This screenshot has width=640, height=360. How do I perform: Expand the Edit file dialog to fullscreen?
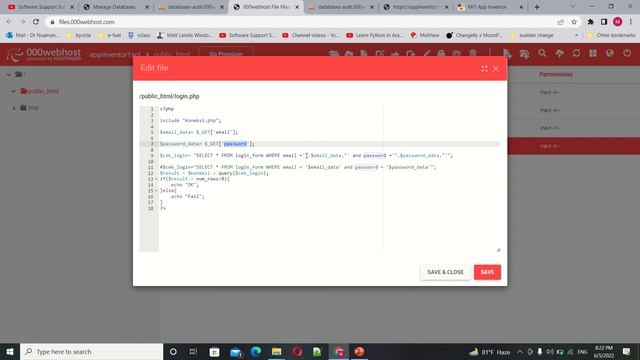(x=484, y=69)
